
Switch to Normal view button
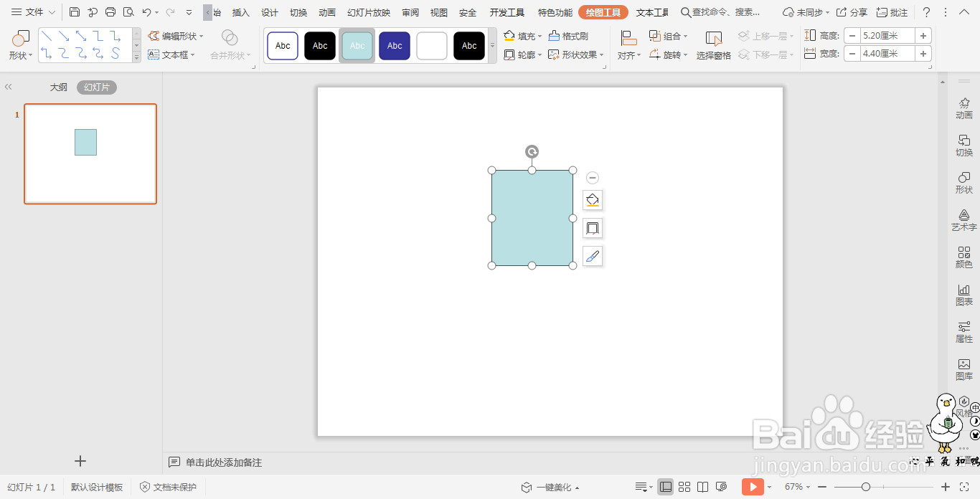pyautogui.click(x=666, y=487)
